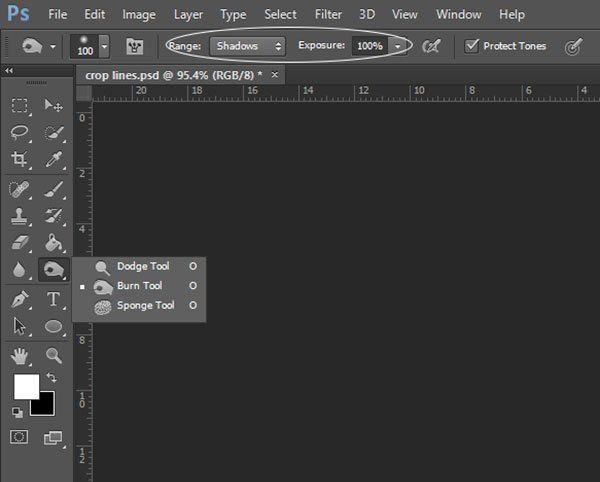Open the Help menu

point(512,15)
